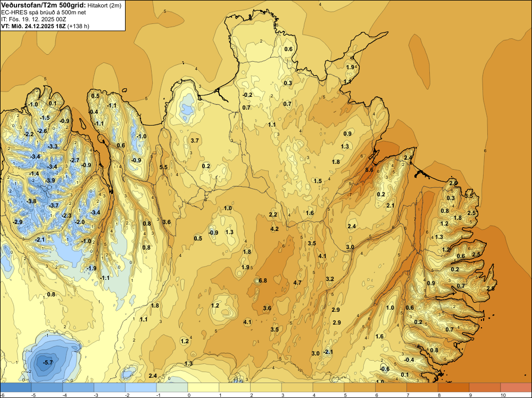
Task: Select the line 'EC-HRES spá brúuð á 500m net'
Action: pos(44,13)
